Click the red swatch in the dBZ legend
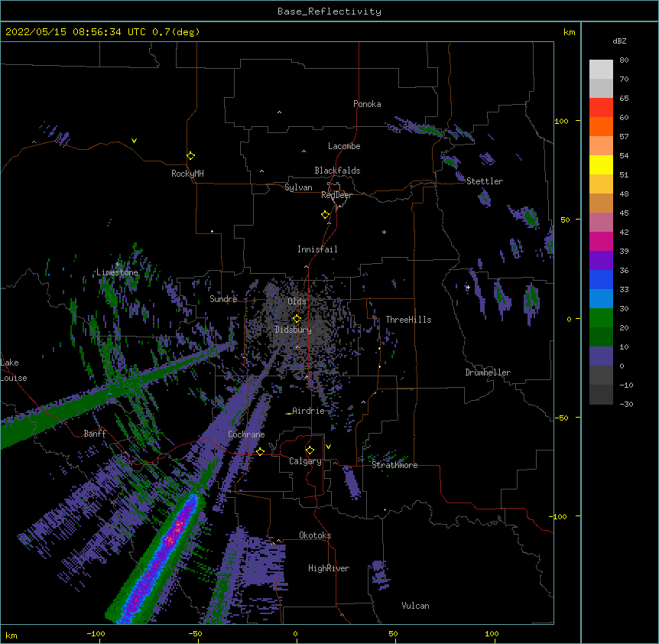 601,107
